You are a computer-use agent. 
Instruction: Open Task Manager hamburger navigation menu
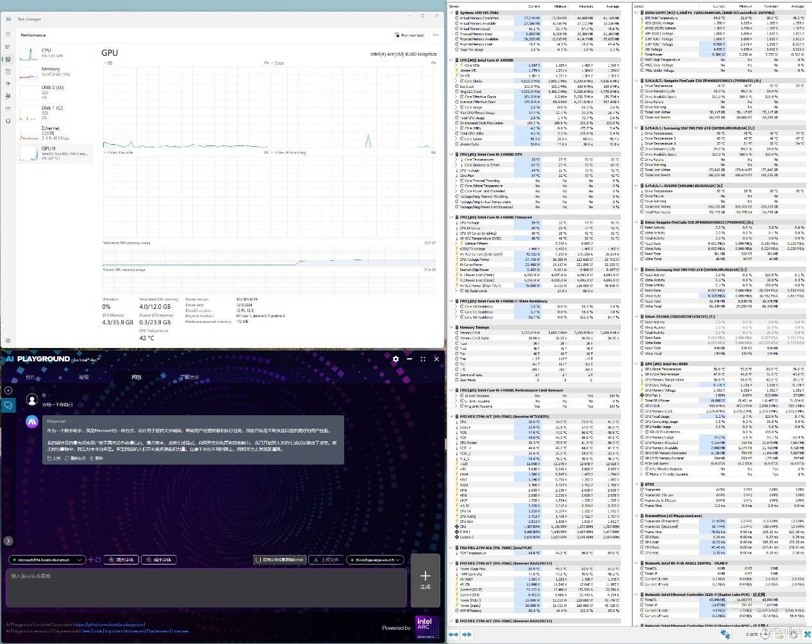pyautogui.click(x=8, y=35)
